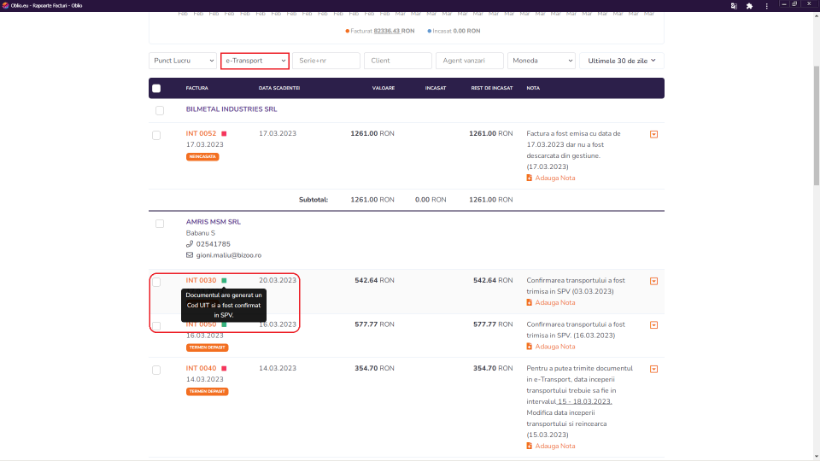Sort by the FACTURA column header
The height and width of the screenshot is (461, 820).
pyautogui.click(x=197, y=88)
